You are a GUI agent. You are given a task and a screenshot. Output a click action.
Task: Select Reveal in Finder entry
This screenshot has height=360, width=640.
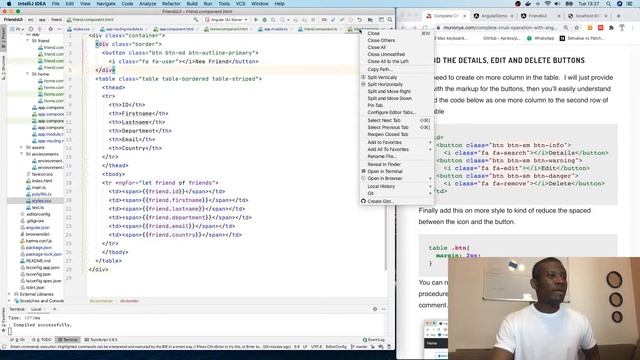[396, 164]
